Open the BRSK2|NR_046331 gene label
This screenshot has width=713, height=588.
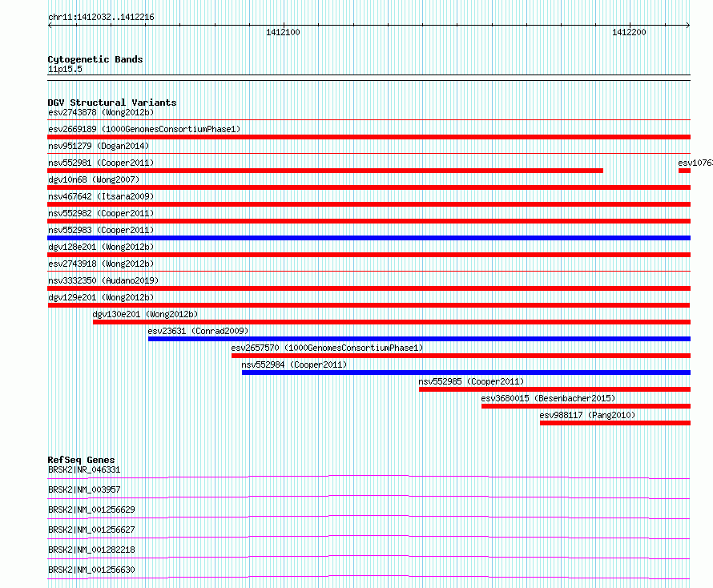(x=84, y=469)
